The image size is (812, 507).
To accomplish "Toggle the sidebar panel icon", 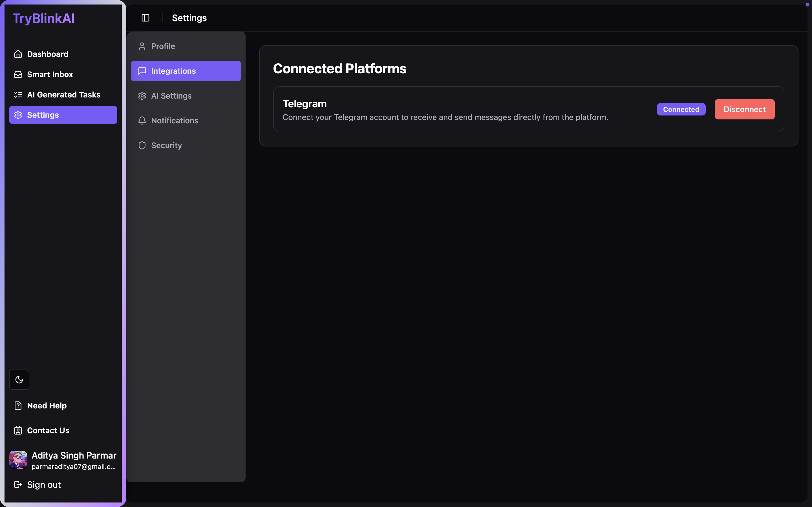I will click(x=145, y=18).
